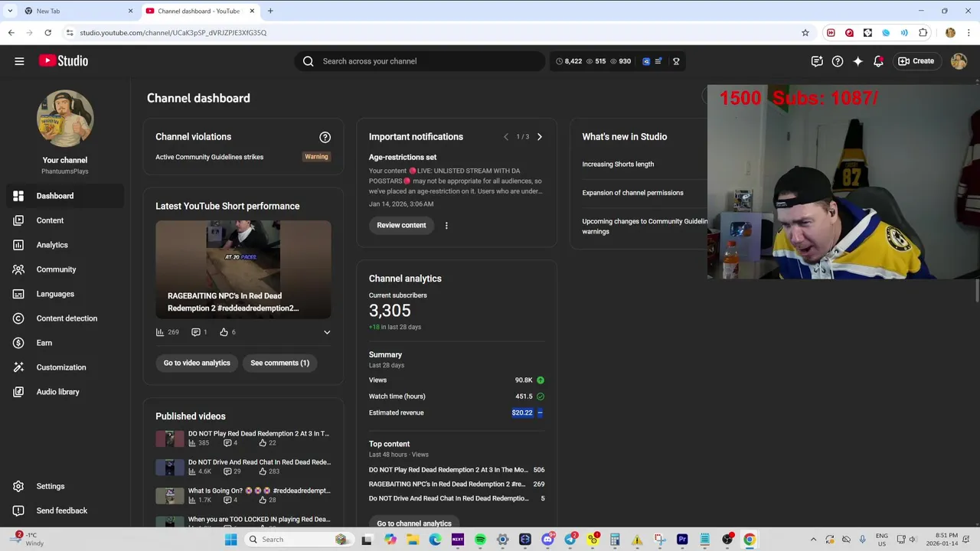
Task: Click Go to video analytics
Action: 197,363
